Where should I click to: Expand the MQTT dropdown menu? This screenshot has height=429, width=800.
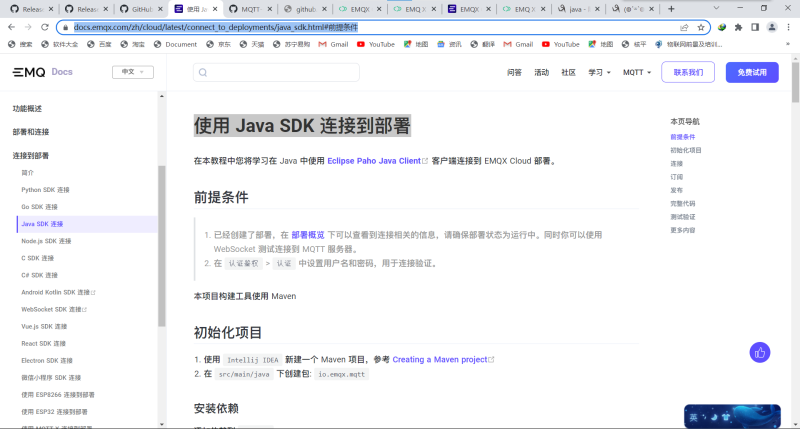point(637,72)
